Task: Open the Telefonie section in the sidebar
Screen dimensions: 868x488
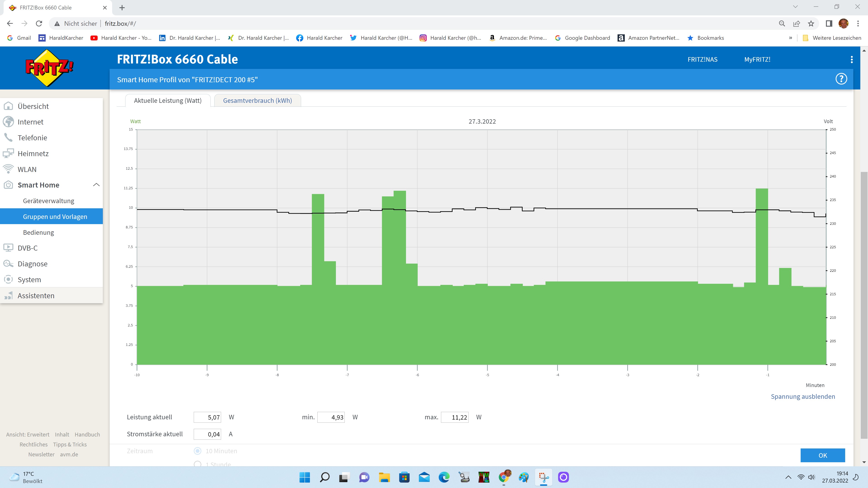Action: 32,138
